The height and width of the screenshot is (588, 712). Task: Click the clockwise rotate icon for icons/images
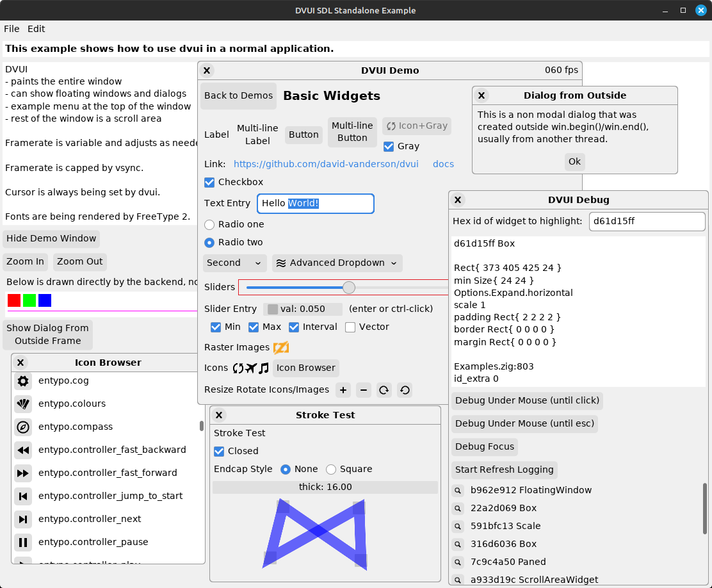(384, 390)
